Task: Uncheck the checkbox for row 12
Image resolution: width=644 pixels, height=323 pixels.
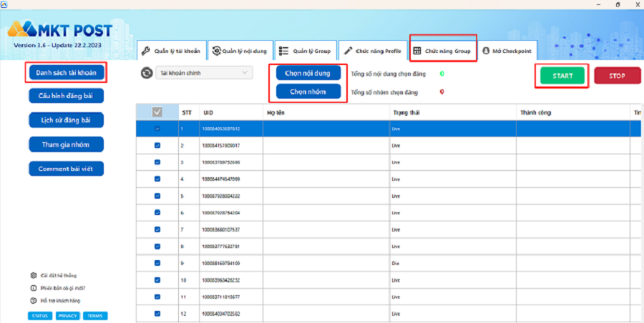Action: [x=157, y=313]
